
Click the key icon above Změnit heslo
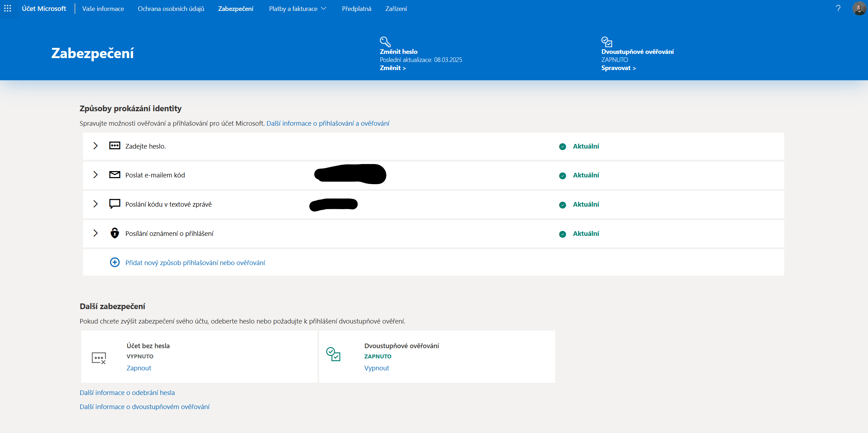coord(385,42)
